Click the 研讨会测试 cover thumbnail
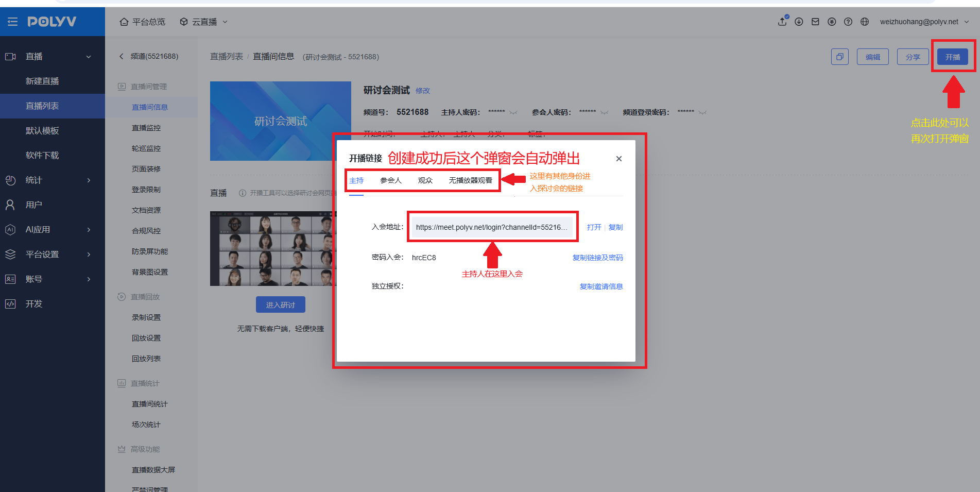 point(281,121)
